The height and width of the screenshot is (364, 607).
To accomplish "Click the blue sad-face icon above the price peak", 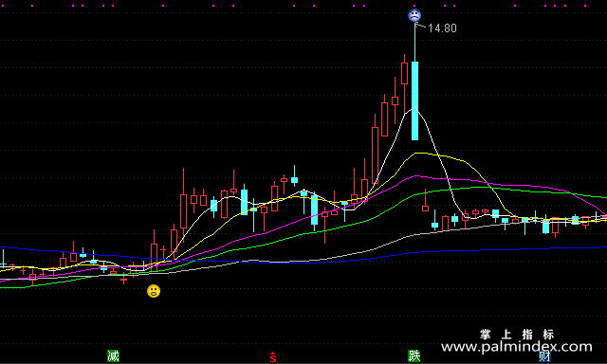I will (x=414, y=15).
